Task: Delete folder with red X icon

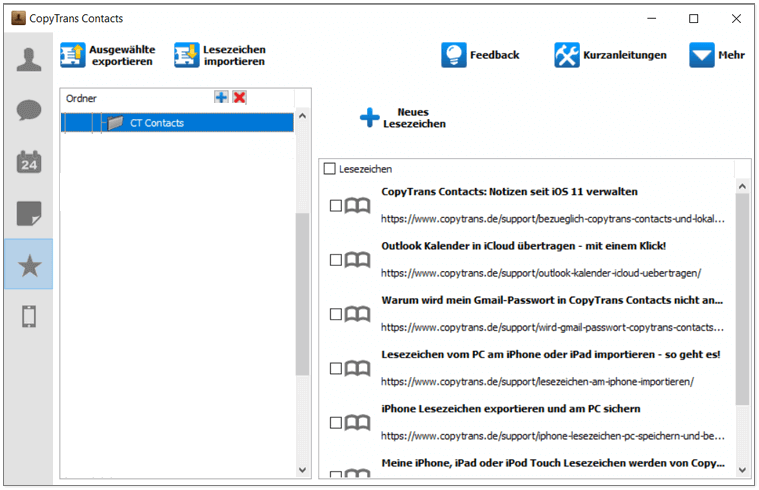Action: (239, 97)
